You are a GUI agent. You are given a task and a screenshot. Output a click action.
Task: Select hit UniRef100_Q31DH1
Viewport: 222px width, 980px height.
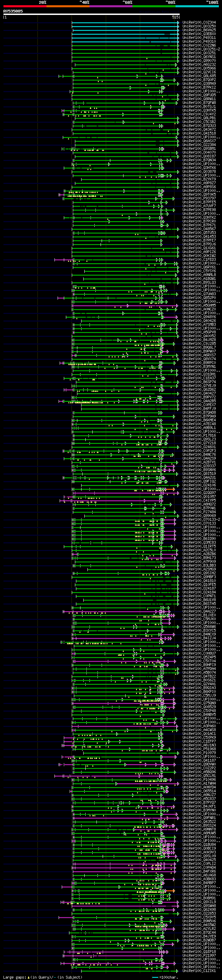pos(199,374)
